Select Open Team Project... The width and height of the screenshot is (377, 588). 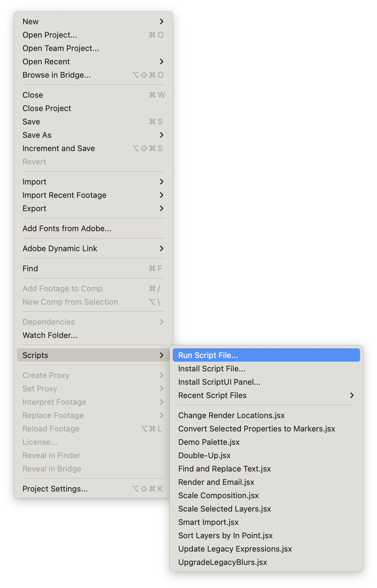tap(93, 48)
